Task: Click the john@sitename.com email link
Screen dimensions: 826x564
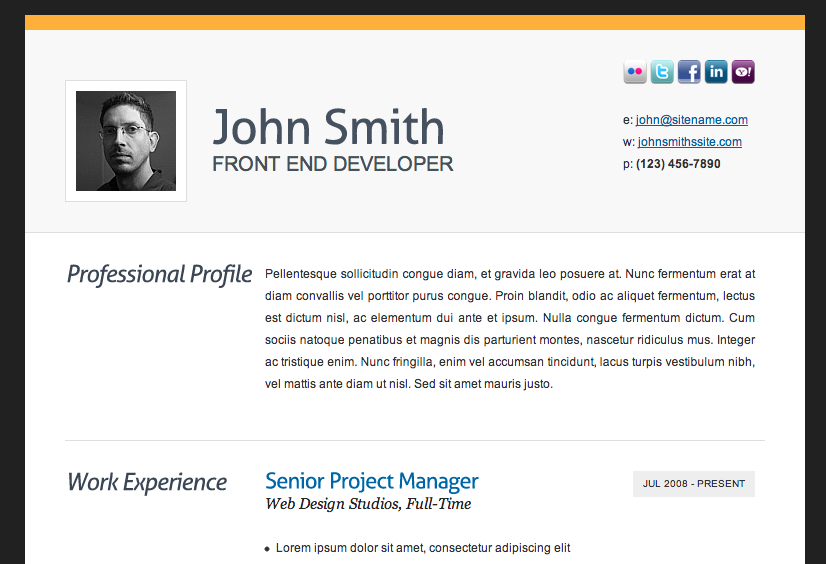Action: (691, 120)
